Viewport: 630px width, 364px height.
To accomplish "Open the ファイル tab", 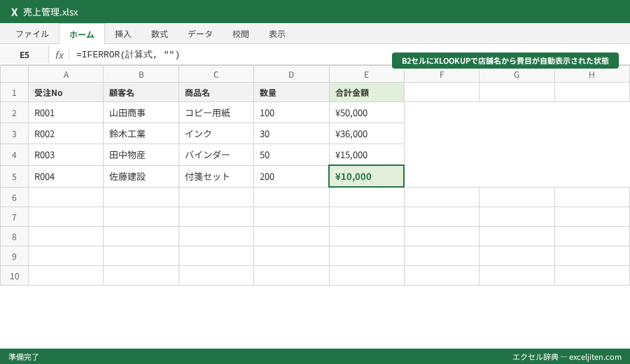I will tap(32, 34).
